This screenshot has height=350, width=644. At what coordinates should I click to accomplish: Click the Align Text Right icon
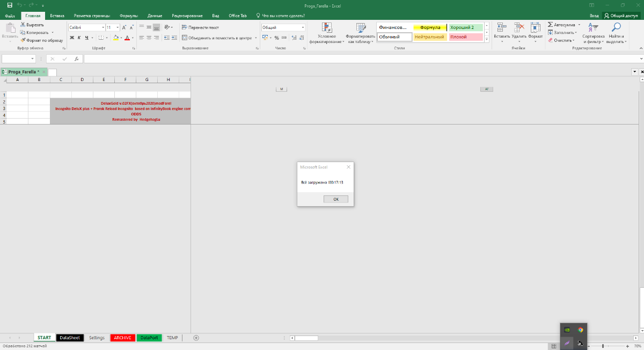(x=156, y=38)
